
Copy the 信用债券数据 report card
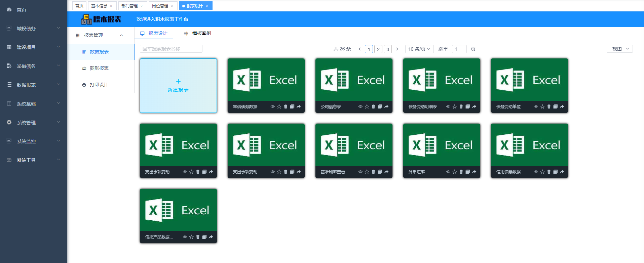point(555,172)
